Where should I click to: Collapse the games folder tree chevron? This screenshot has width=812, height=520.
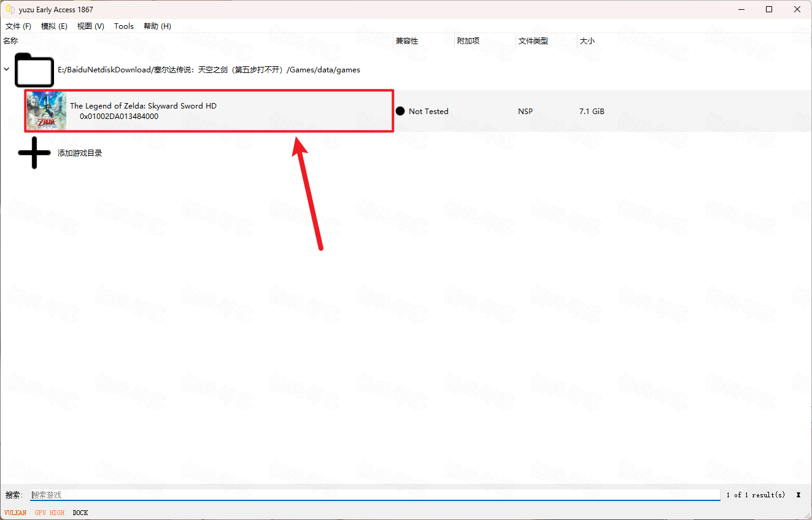7,69
